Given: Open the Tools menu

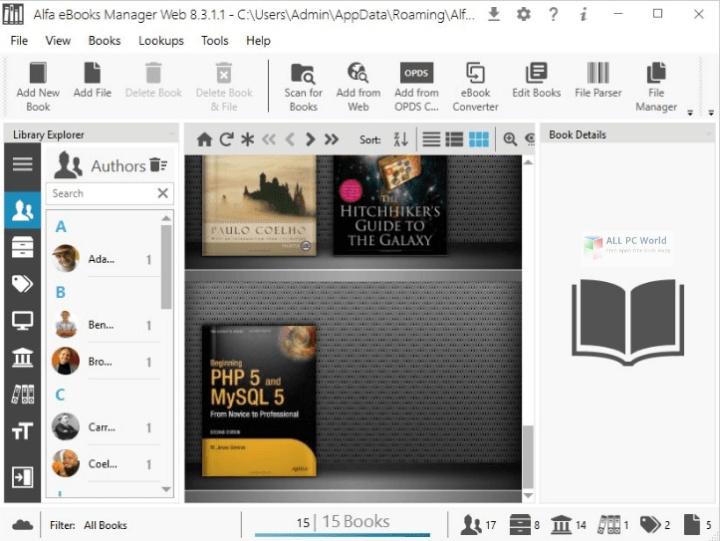Looking at the screenshot, I should 214,40.
